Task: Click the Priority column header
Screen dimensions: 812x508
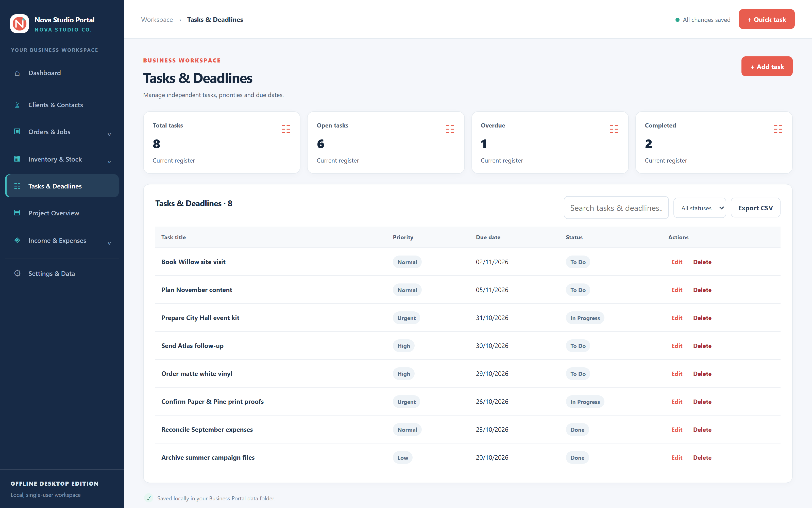Action: click(403, 237)
